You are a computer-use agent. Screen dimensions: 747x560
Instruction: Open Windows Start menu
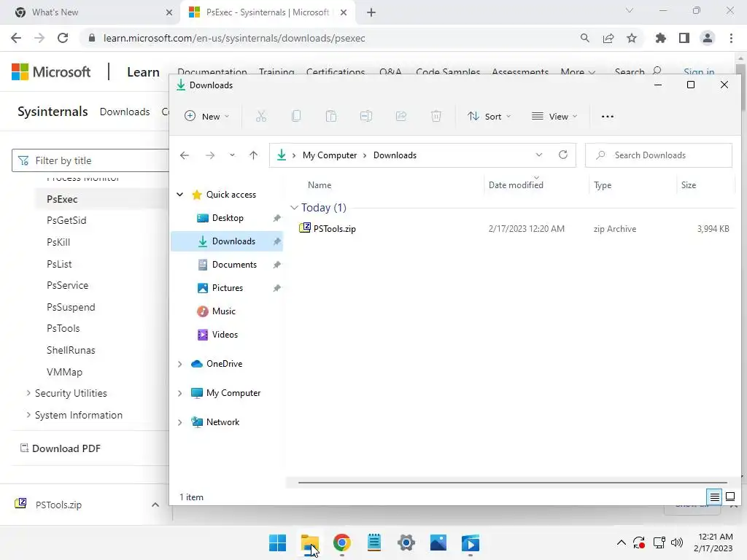coord(277,542)
